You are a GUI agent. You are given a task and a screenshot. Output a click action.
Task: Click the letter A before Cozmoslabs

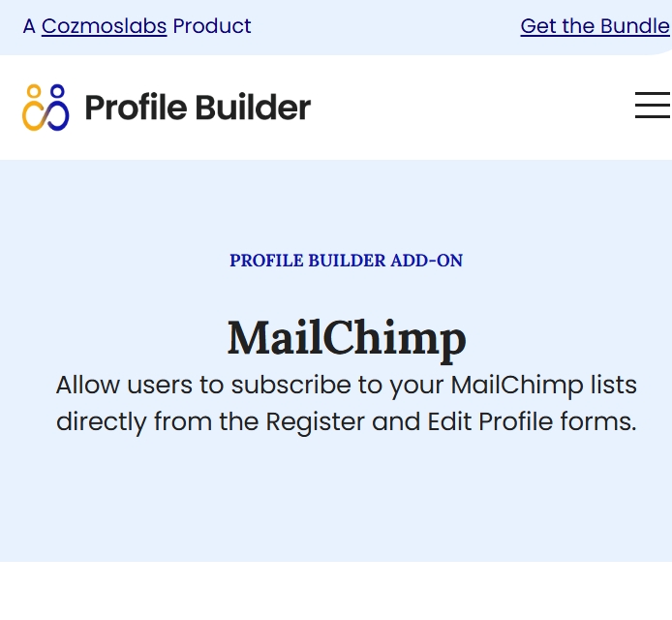click(29, 26)
